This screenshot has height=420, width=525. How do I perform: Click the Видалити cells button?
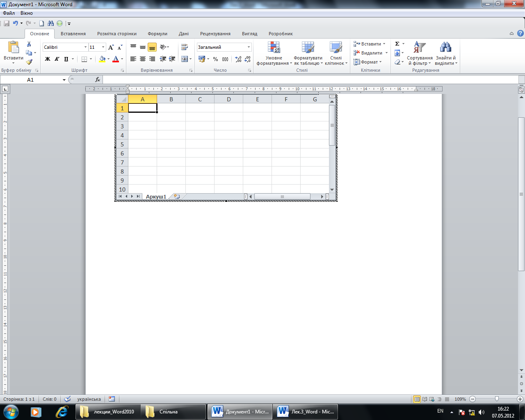[x=370, y=53]
